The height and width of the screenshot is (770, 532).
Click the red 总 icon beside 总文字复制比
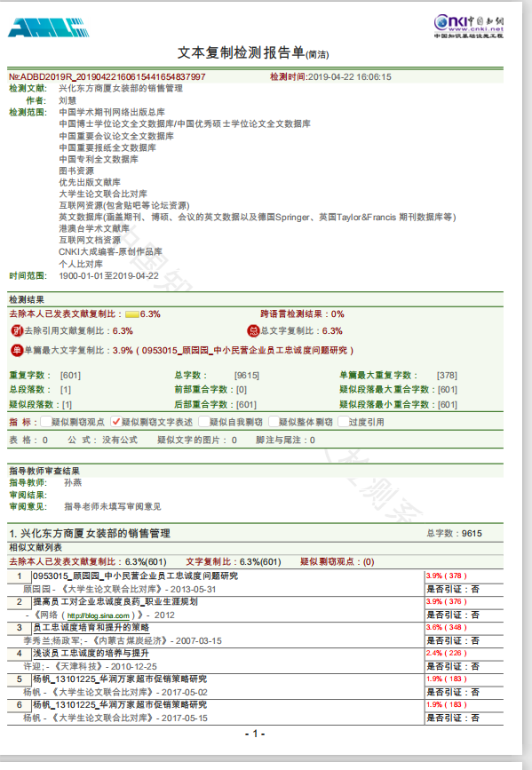point(253,331)
